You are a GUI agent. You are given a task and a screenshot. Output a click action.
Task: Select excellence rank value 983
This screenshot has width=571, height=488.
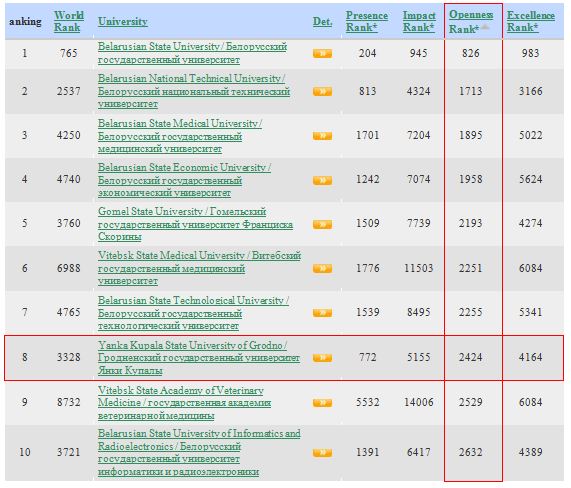click(531, 53)
